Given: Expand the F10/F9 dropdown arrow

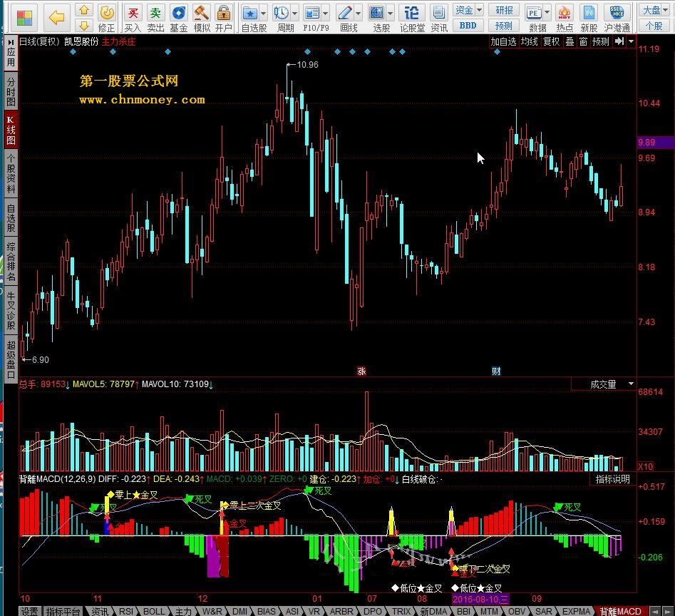Looking at the screenshot, I should [326, 14].
